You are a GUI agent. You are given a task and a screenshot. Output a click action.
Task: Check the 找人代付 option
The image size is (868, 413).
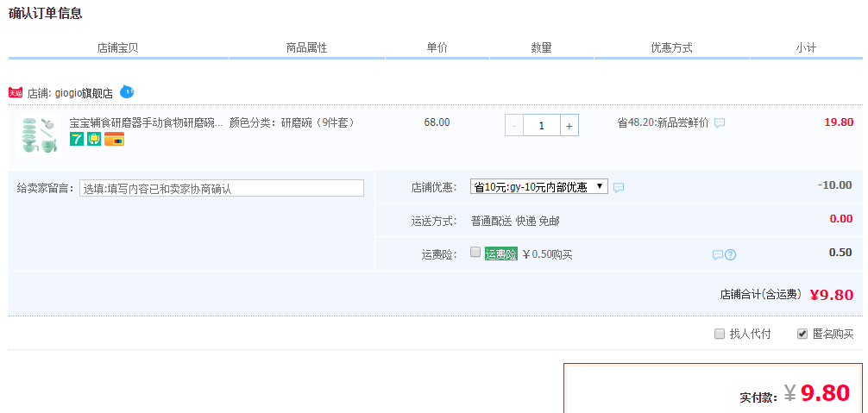click(720, 334)
